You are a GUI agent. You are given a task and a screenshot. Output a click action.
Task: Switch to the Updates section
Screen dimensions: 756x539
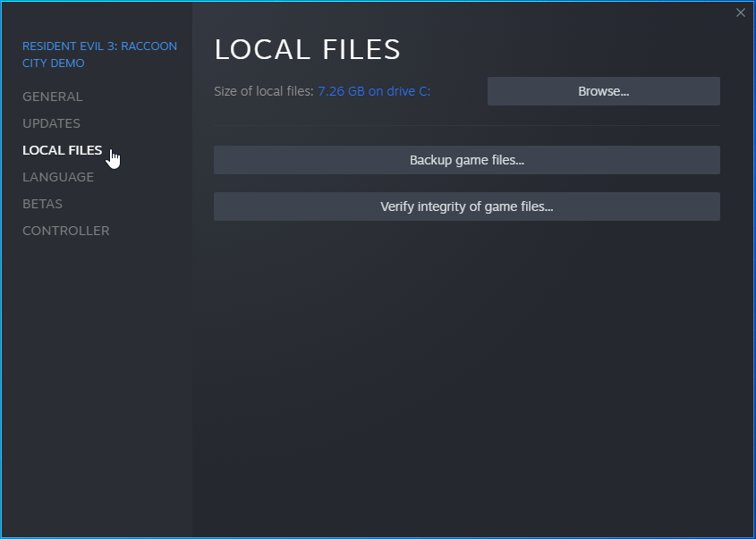(51, 123)
